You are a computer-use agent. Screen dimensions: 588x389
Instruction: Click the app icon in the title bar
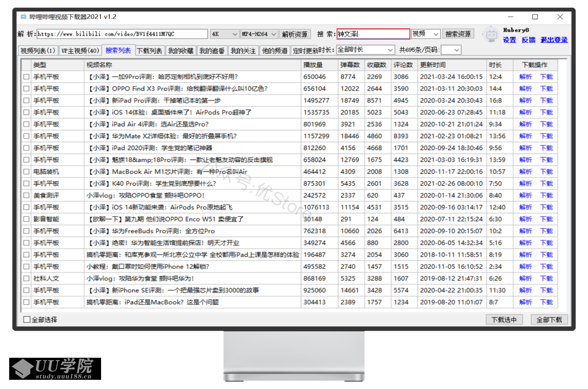tap(23, 17)
